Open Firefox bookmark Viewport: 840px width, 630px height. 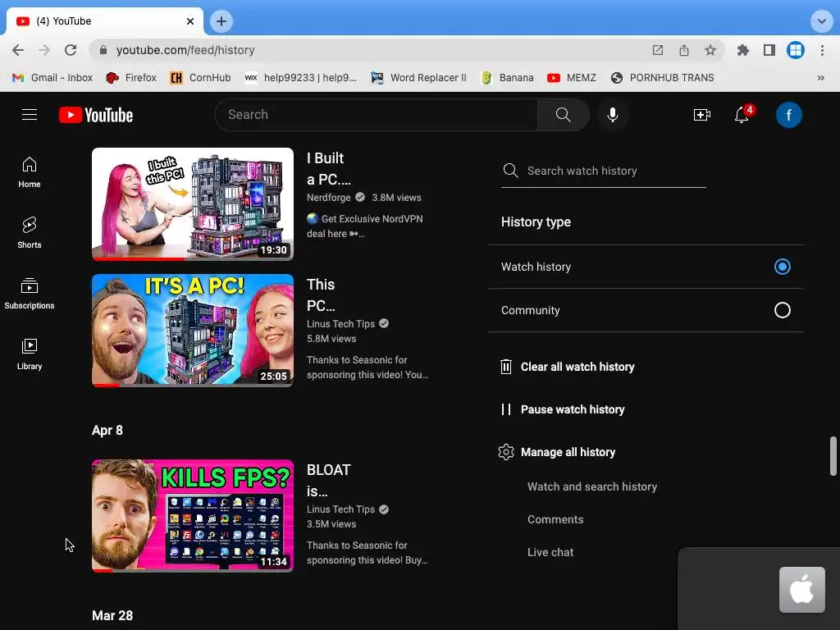point(131,78)
